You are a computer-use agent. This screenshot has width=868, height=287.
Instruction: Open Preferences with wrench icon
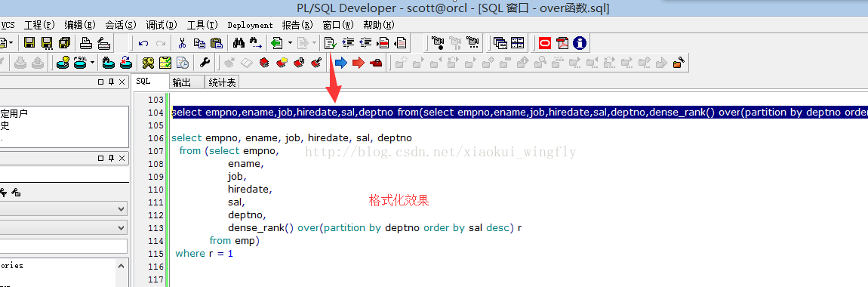(x=205, y=63)
